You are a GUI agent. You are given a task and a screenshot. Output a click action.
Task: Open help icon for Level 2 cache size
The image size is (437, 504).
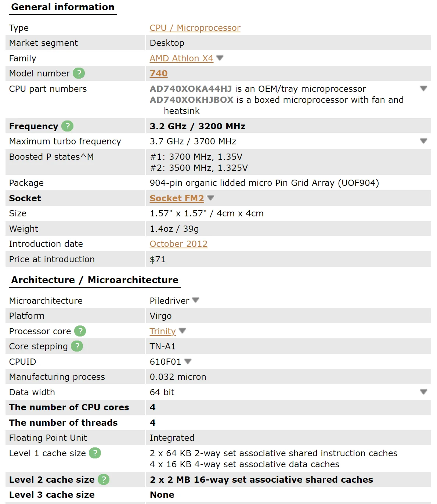tap(104, 480)
